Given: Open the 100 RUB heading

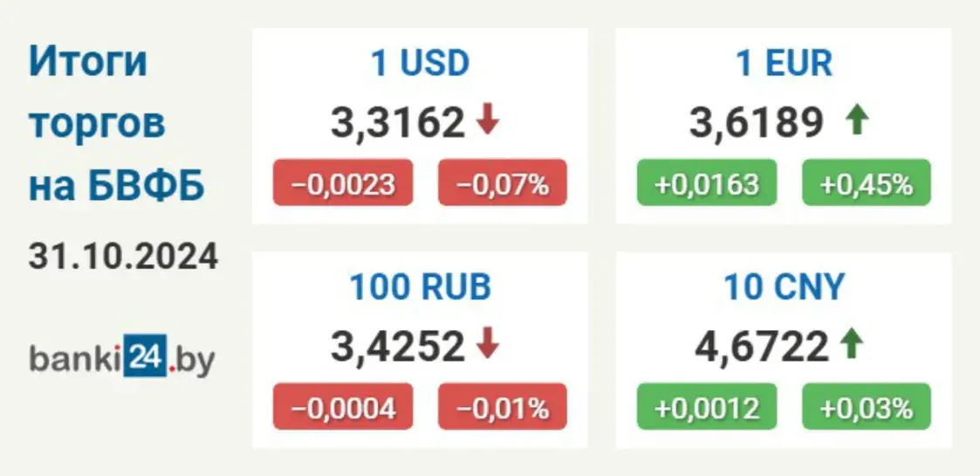Looking at the screenshot, I should coord(420,287).
